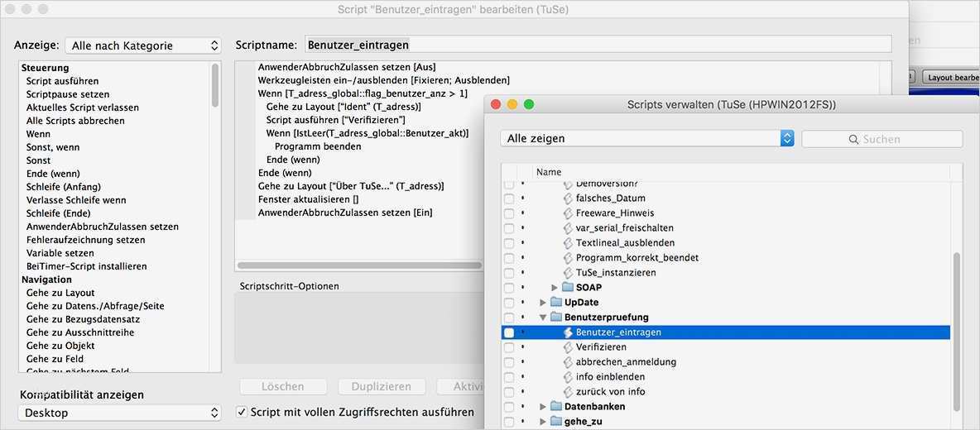The image size is (980, 430).
Task: Click the script icon beside Benutzer_eintragen
Action: [568, 332]
